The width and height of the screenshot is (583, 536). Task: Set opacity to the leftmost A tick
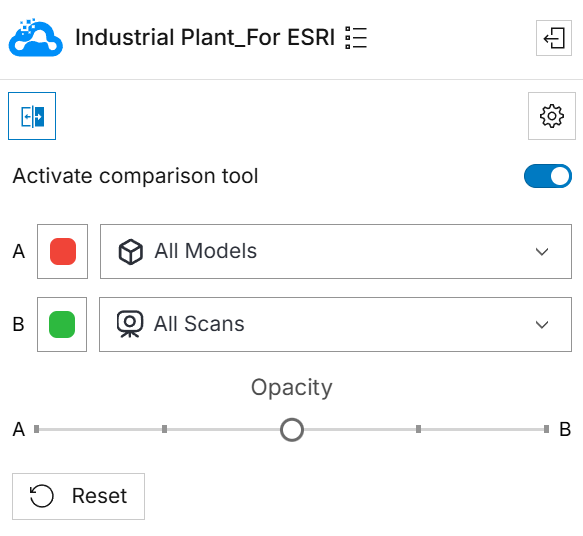36,429
